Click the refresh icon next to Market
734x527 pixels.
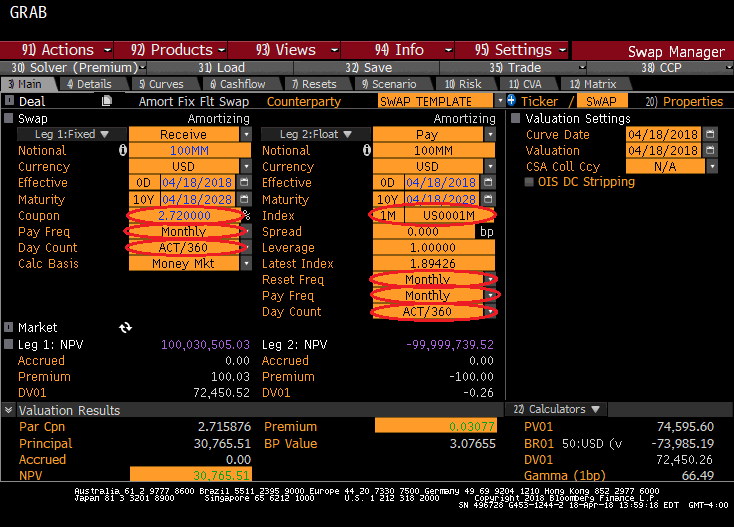coord(125,328)
